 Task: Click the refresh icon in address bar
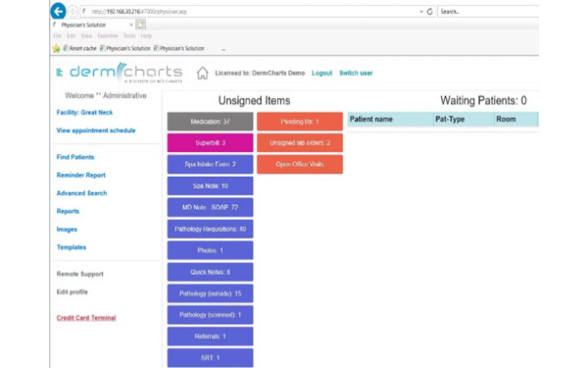(430, 12)
